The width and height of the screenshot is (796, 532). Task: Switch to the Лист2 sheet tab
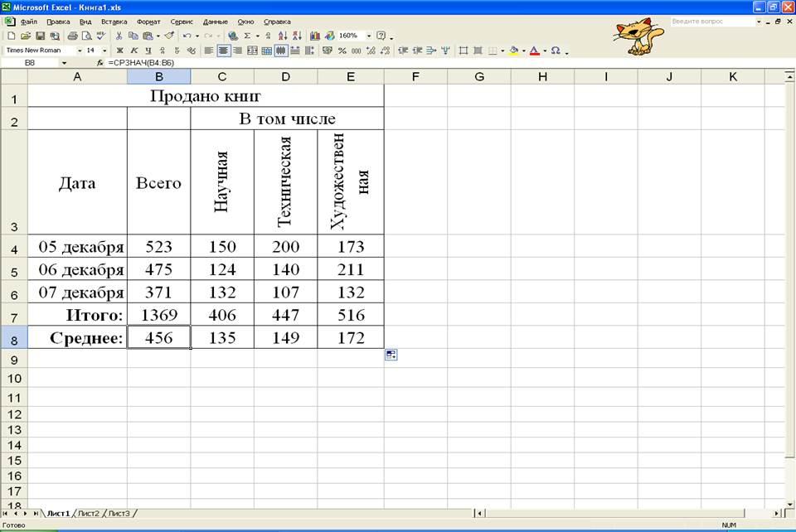tap(89, 514)
